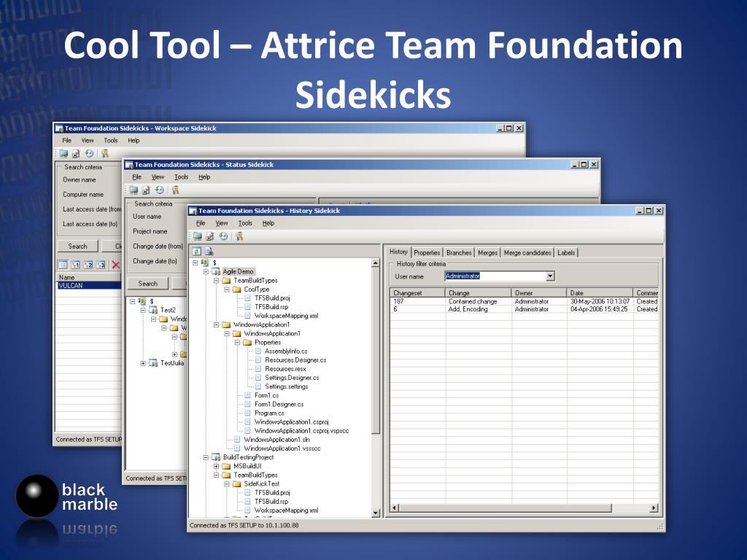Viewport: 747px width, 560px height.
Task: Click the chart icon in the Status Sidekick toolbar
Action: [x=146, y=190]
